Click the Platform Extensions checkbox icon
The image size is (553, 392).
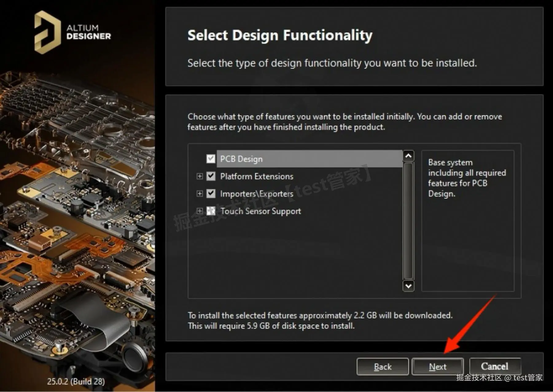(211, 176)
